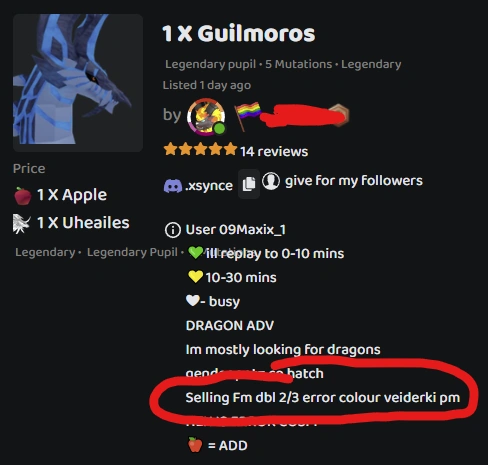Open the 14 reviews link
Image resolution: width=488 pixels, height=465 pixels.
click(x=274, y=152)
